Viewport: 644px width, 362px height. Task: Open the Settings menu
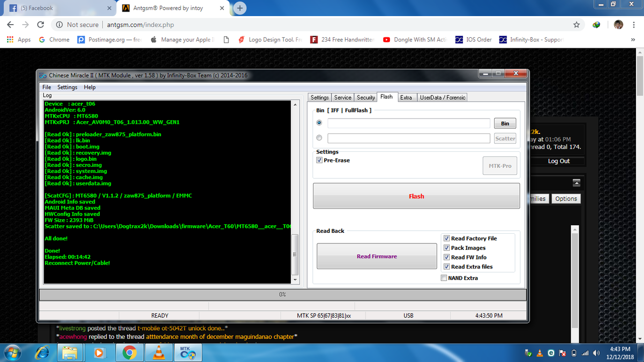click(x=67, y=87)
